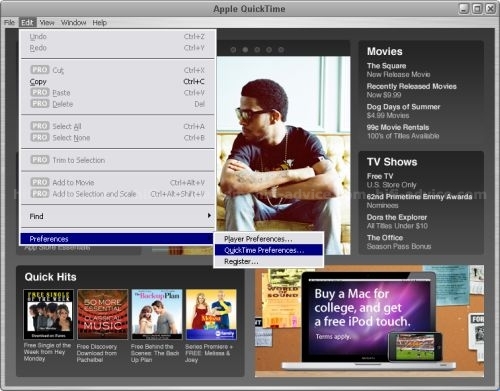Open Buy a Mac for college banner
This screenshot has height=391, width=500.
[x=369, y=321]
